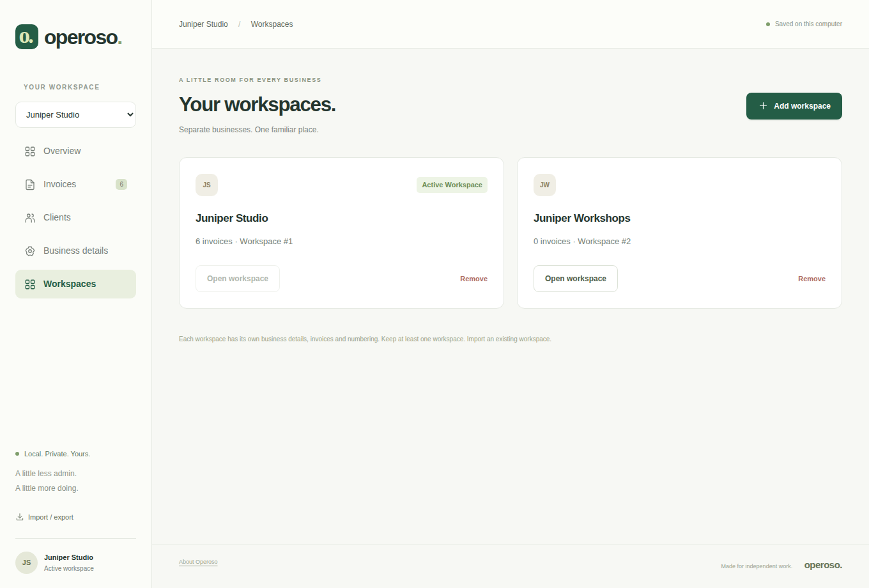Open workspace for Juniper Workshops
The image size is (869, 588).
[575, 279]
